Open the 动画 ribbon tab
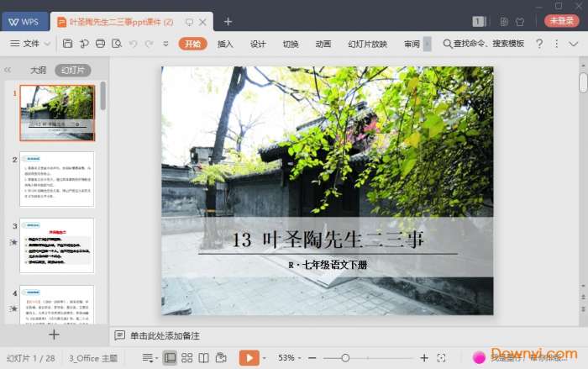Screen dimensions: 588x369 coord(323,44)
